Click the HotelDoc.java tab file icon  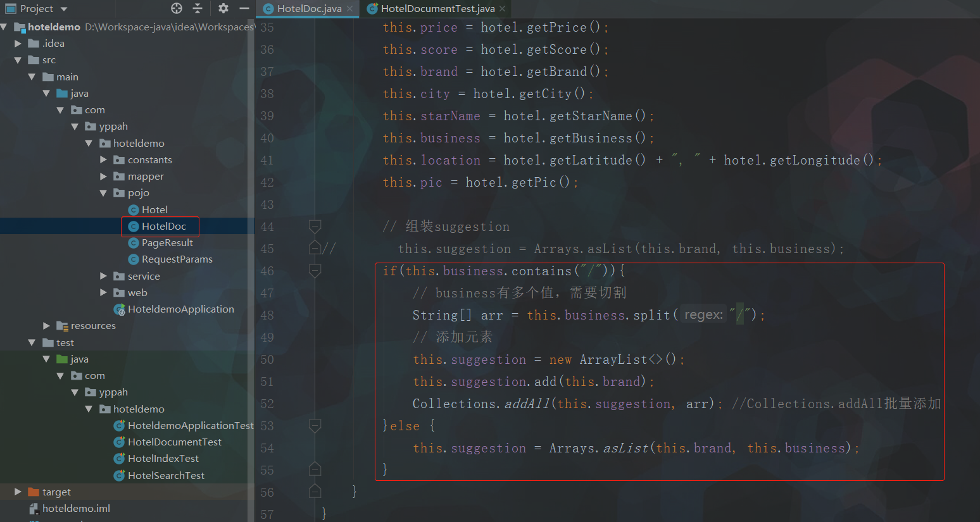coord(268,9)
